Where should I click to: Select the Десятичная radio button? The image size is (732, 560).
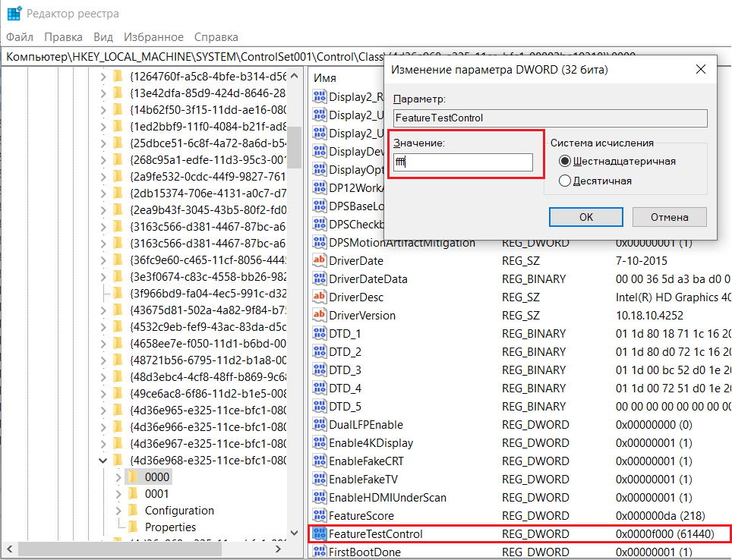(565, 181)
